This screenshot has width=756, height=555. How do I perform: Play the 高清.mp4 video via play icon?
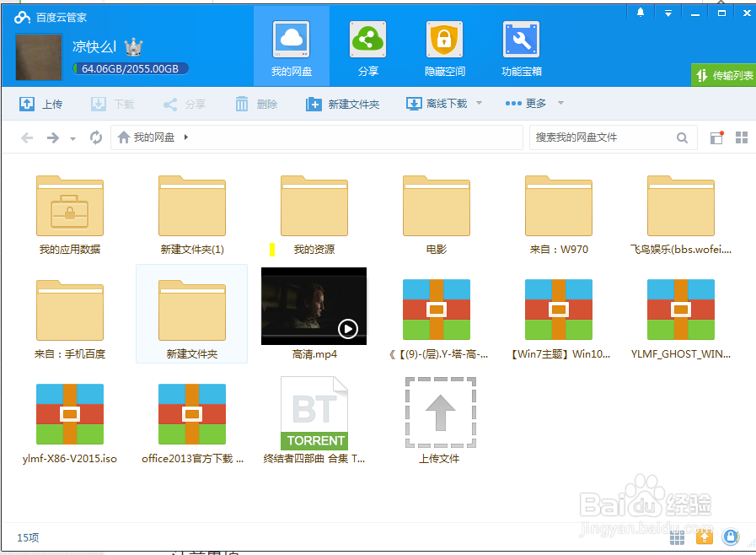347,329
